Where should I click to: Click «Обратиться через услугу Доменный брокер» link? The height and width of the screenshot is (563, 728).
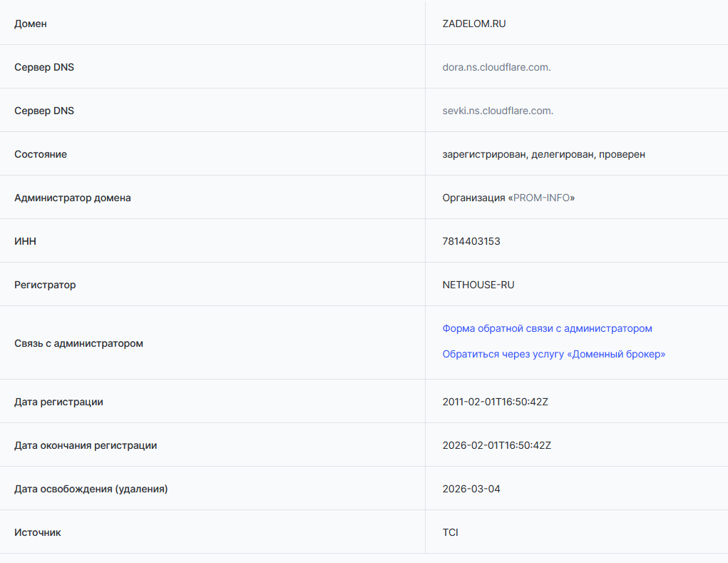point(553,354)
